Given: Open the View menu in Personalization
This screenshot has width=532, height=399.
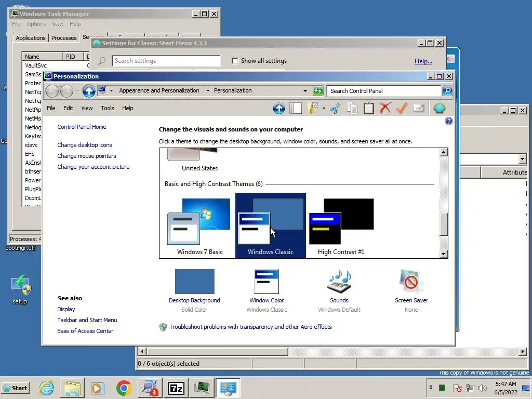Looking at the screenshot, I should pyautogui.click(x=87, y=108).
